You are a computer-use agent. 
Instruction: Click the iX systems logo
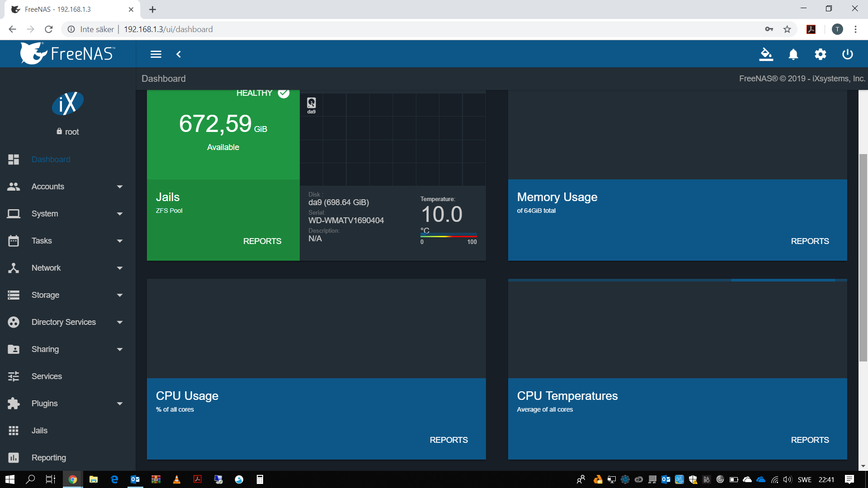click(x=68, y=103)
